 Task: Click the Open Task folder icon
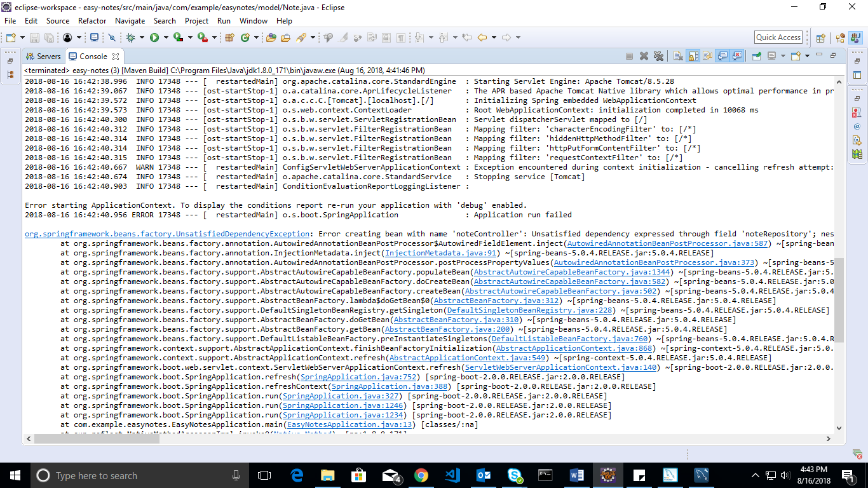[x=285, y=37]
